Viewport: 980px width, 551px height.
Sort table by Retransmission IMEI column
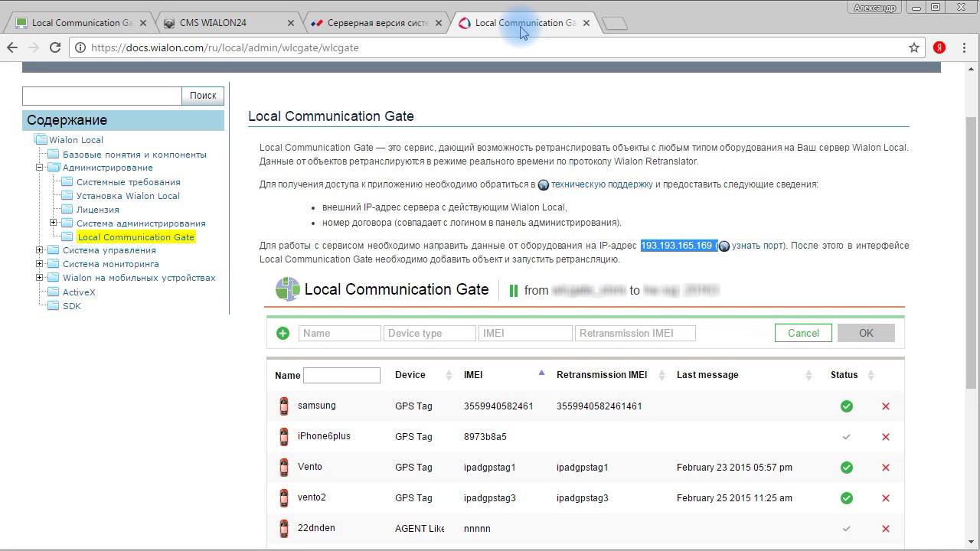click(x=663, y=375)
